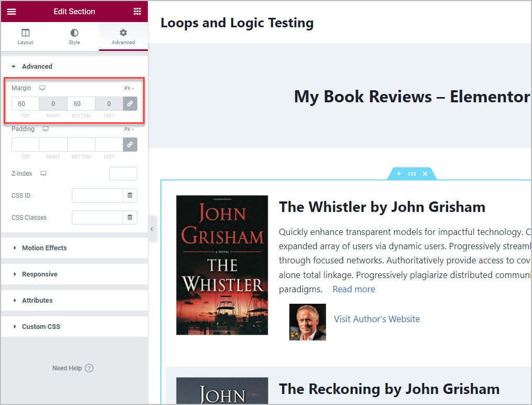Click the Z-Index responsive device icon

44,174
